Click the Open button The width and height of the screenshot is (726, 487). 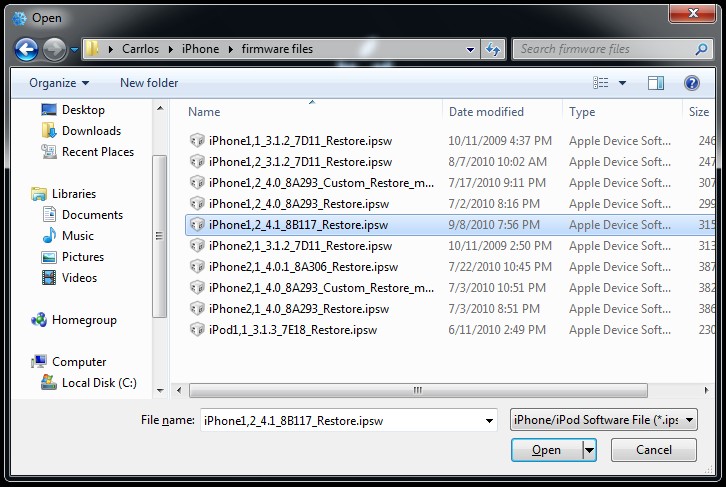coord(546,450)
